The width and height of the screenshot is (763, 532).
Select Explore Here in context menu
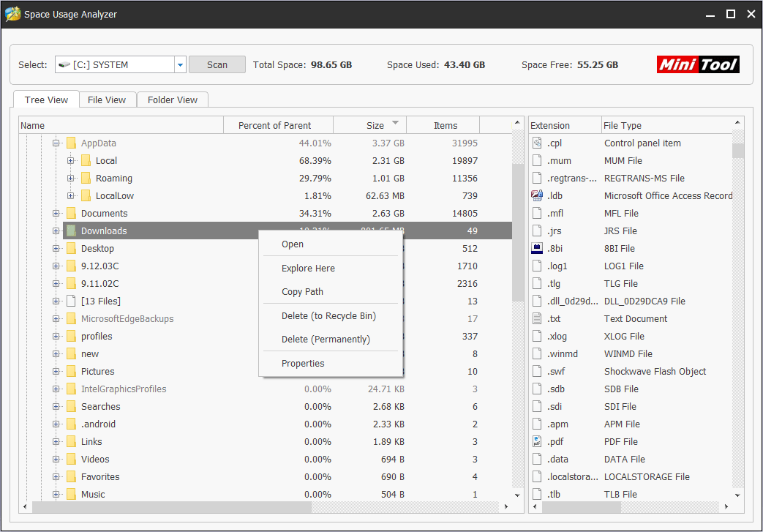coord(308,269)
